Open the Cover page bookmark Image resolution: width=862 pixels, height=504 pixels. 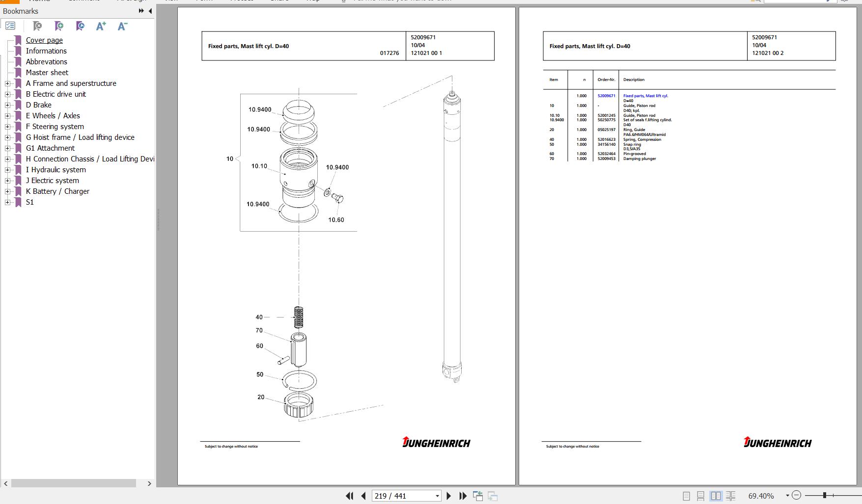click(x=44, y=40)
